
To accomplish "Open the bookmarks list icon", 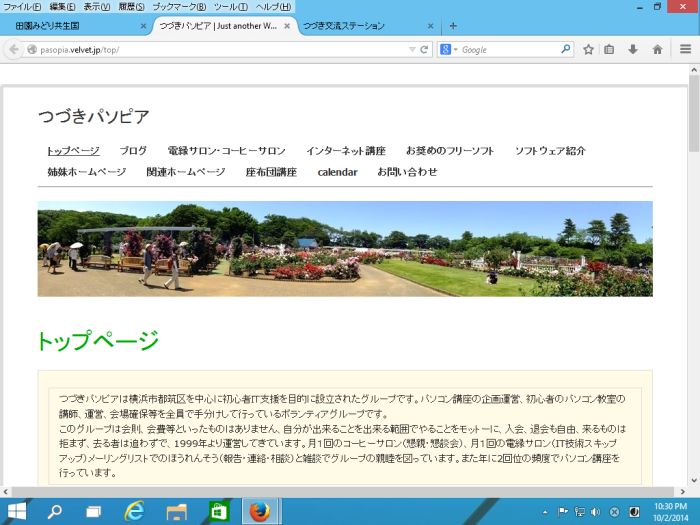I will point(610,49).
